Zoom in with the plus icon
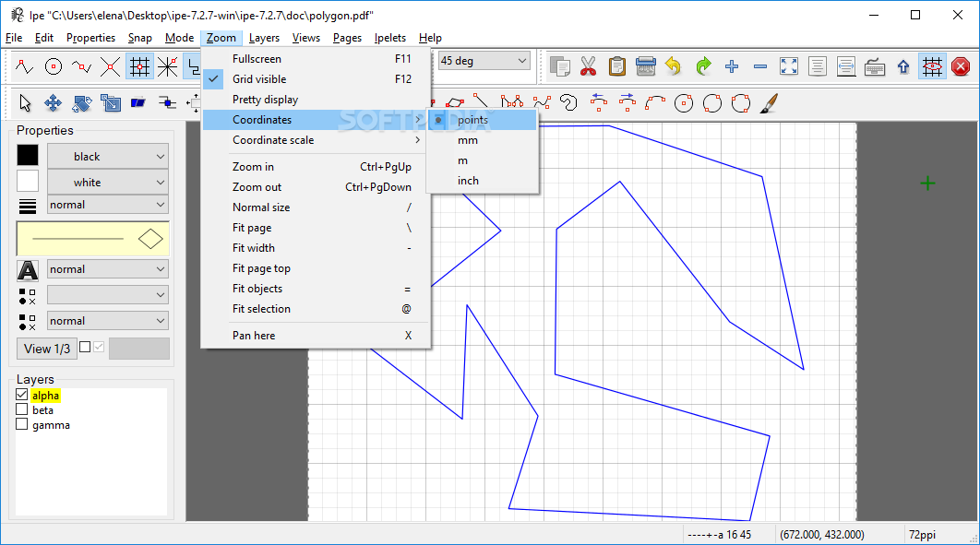The width and height of the screenshot is (980, 545). click(732, 66)
